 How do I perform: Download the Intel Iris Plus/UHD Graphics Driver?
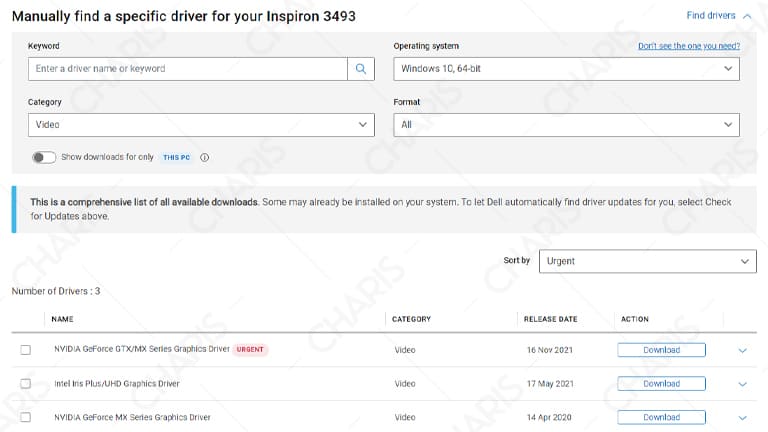661,384
